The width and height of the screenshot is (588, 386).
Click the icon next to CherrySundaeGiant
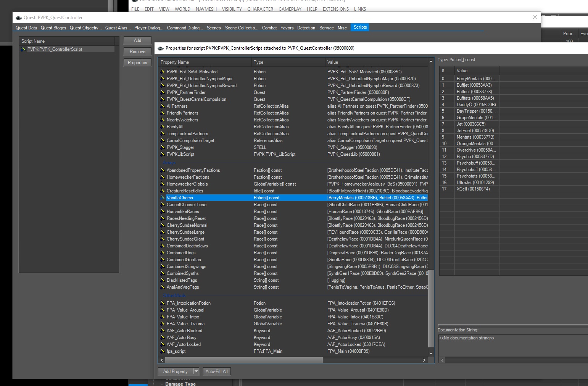pos(162,239)
